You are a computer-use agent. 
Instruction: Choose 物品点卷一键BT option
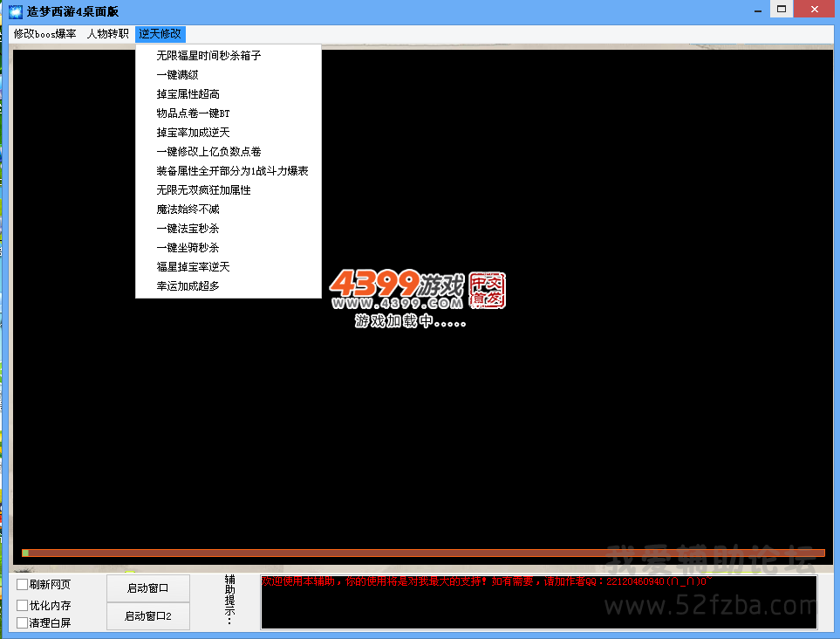point(229,113)
